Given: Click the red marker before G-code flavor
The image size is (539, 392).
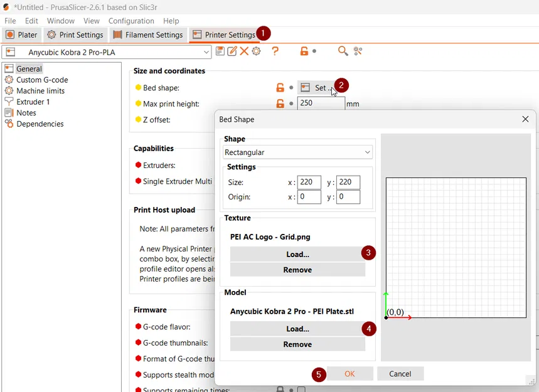Looking at the screenshot, I should coord(138,326).
